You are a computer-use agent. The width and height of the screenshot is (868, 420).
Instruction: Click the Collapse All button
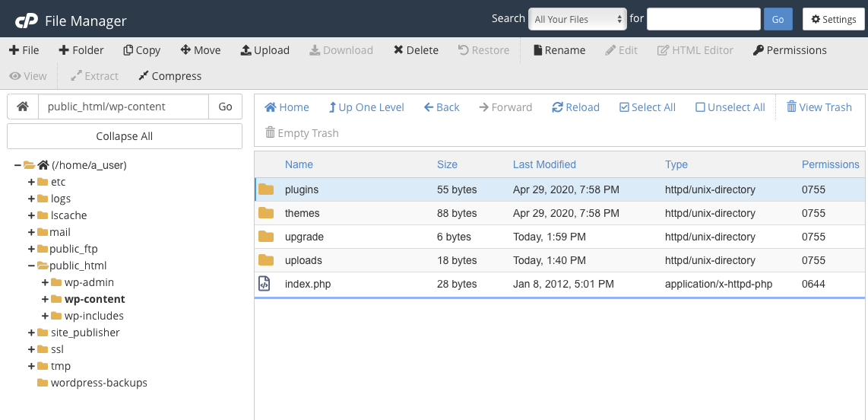click(125, 136)
